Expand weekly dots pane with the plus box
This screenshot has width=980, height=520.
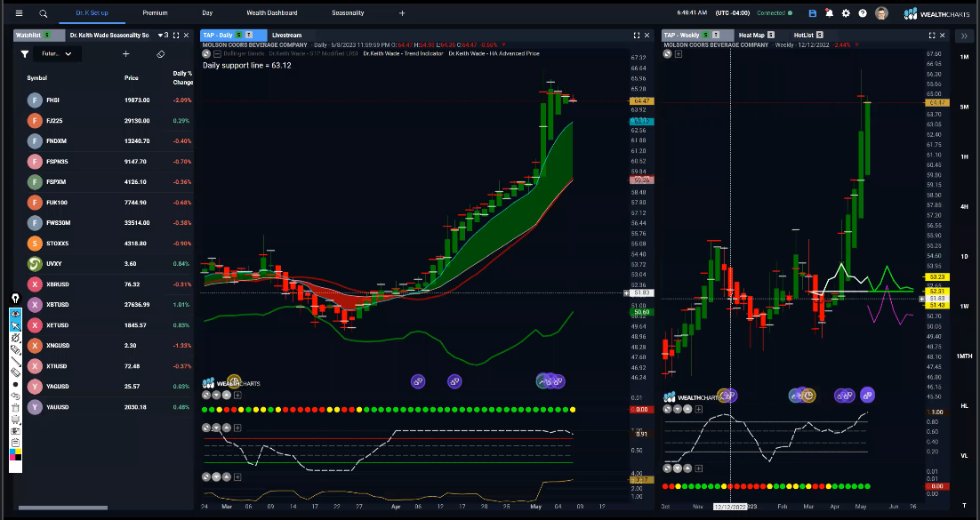click(x=699, y=468)
